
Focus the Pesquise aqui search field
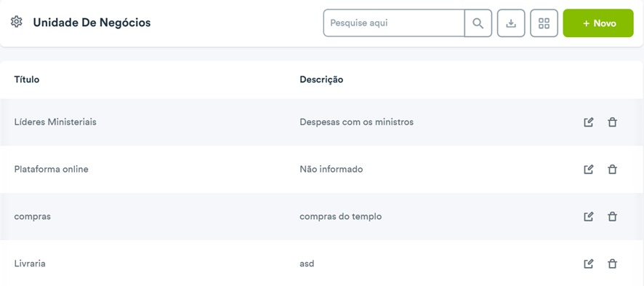(394, 23)
